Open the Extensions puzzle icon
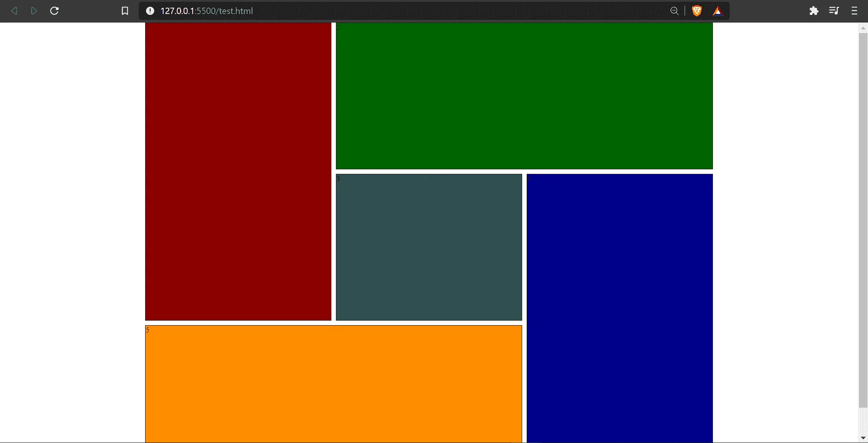 tap(814, 11)
